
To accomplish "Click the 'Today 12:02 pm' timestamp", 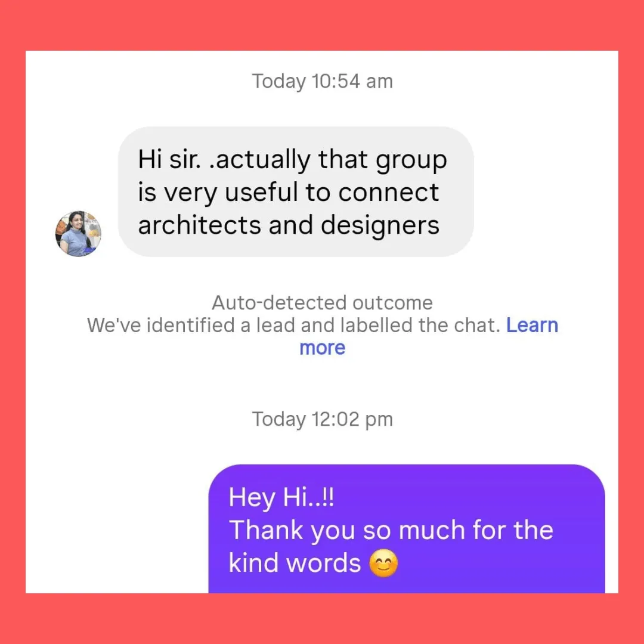I will click(x=323, y=419).
